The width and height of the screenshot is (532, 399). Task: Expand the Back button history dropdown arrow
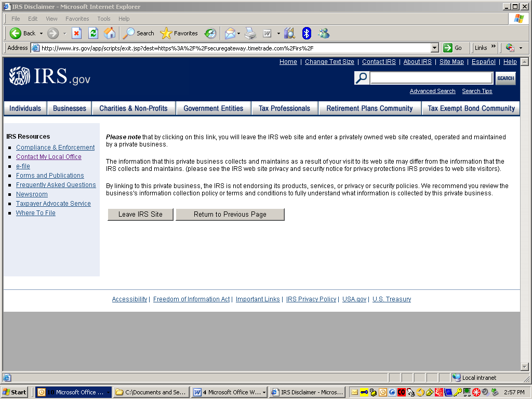tap(41, 33)
